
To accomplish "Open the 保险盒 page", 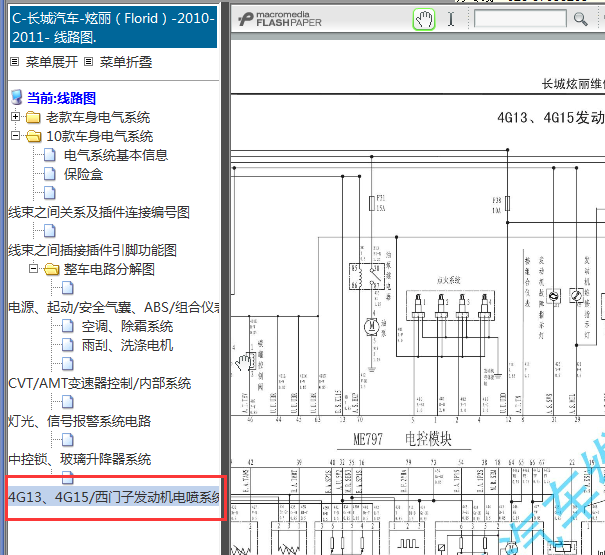I will (x=83, y=174).
